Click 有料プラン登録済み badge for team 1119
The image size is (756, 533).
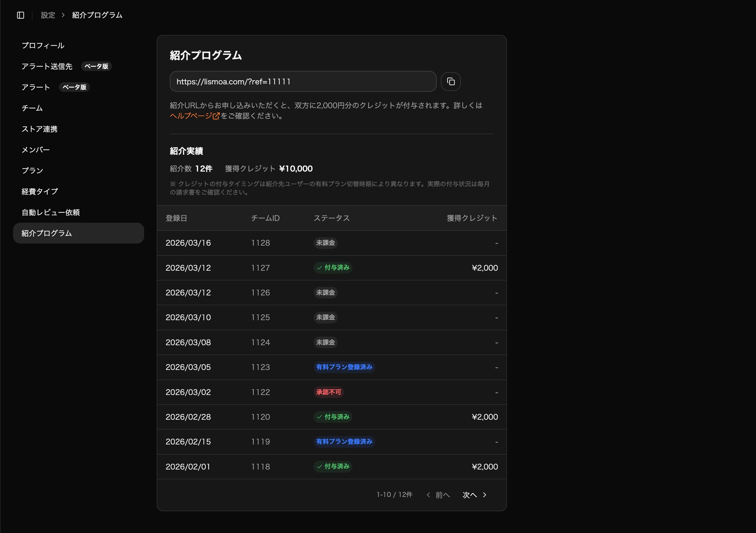344,441
